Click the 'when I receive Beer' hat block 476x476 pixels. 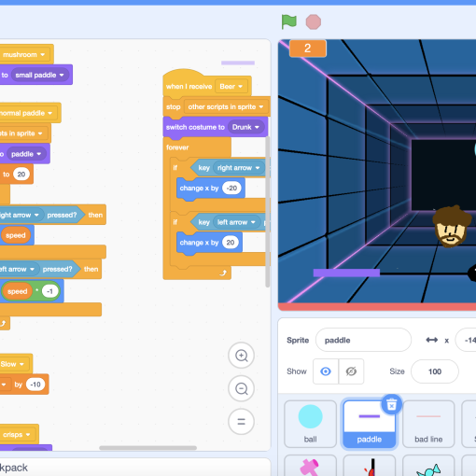[x=189, y=86]
